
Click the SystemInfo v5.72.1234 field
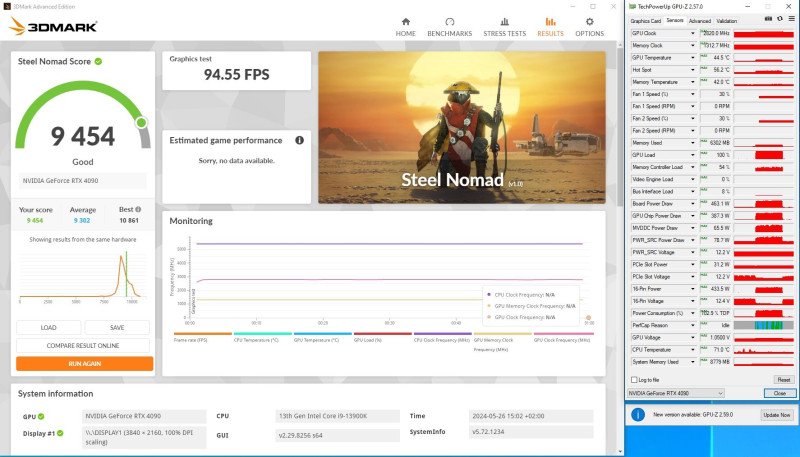point(531,432)
